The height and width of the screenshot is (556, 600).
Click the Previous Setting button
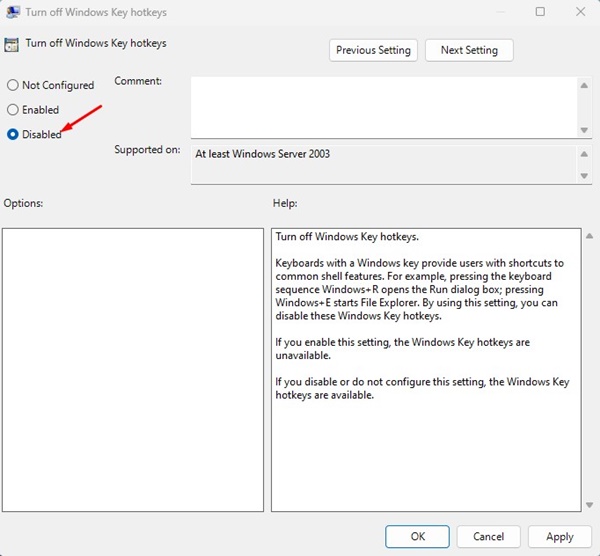point(373,50)
